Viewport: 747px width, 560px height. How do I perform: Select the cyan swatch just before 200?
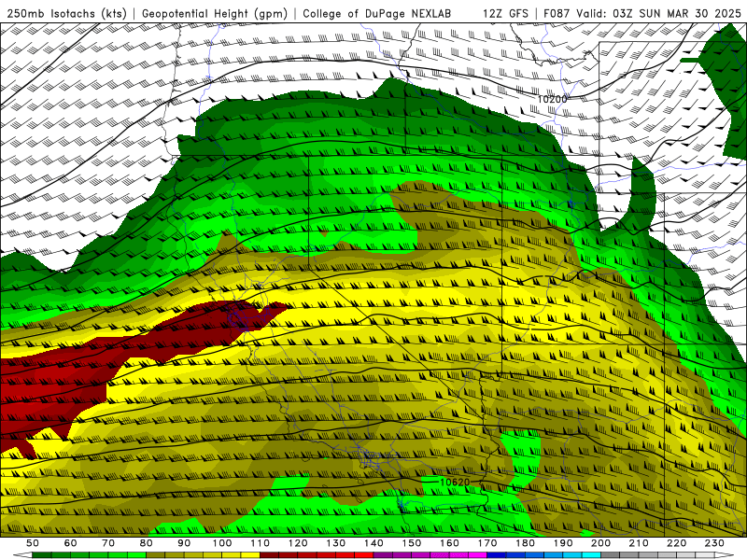[591, 555]
